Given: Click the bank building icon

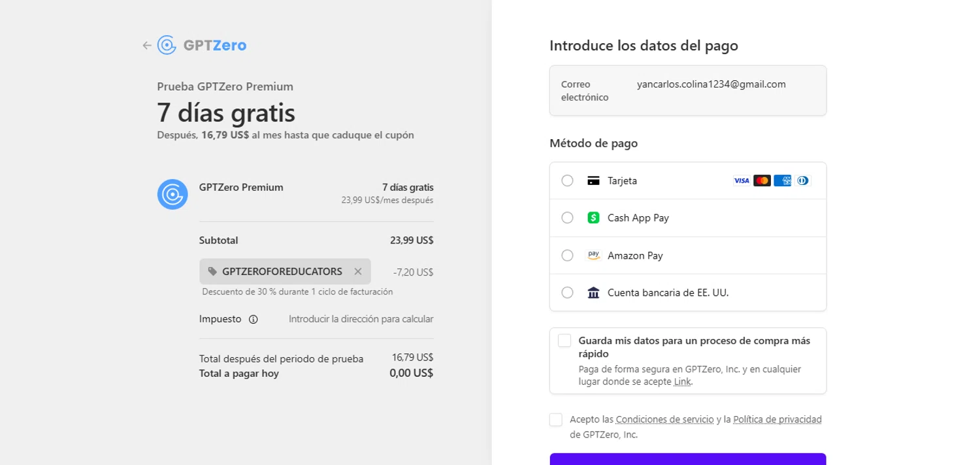Looking at the screenshot, I should (593, 293).
